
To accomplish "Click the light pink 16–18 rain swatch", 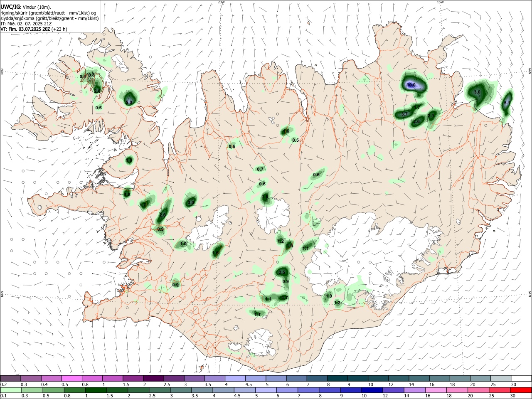I will pyautogui.click(x=436, y=390).
